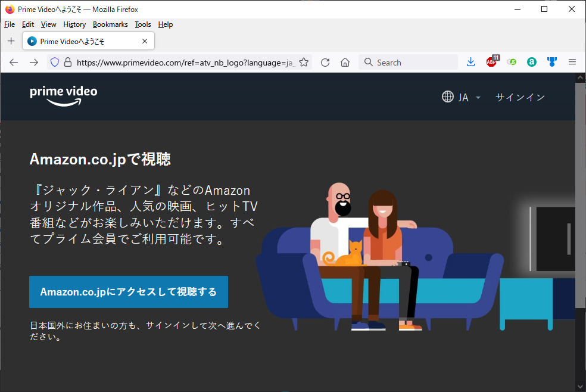Click the back navigation arrow
This screenshot has height=392, width=586.
(14, 63)
